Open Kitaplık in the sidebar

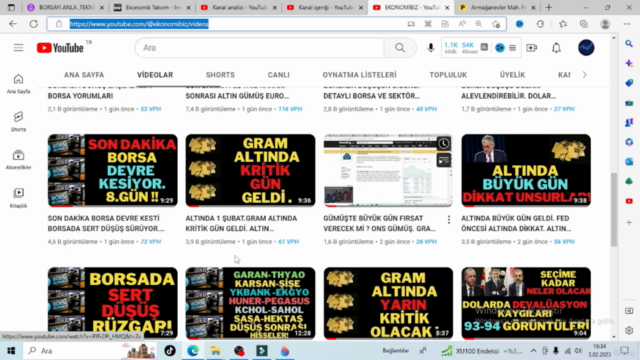pyautogui.click(x=18, y=198)
